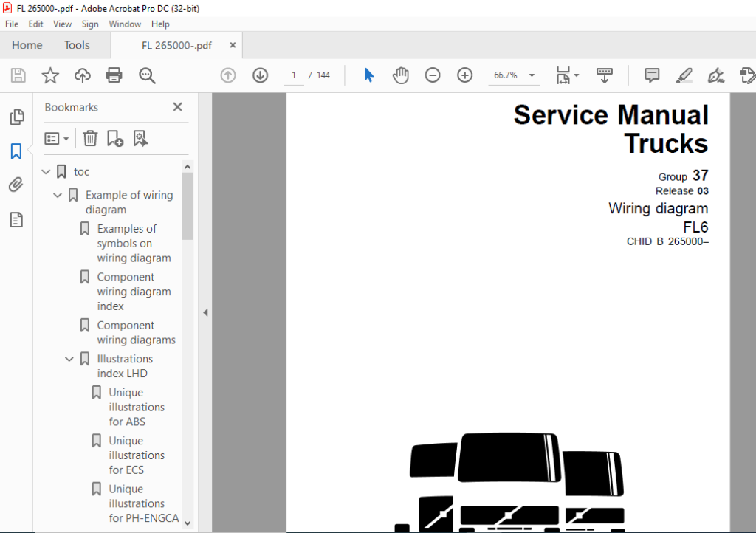Add a new bookmark icon

tap(114, 139)
